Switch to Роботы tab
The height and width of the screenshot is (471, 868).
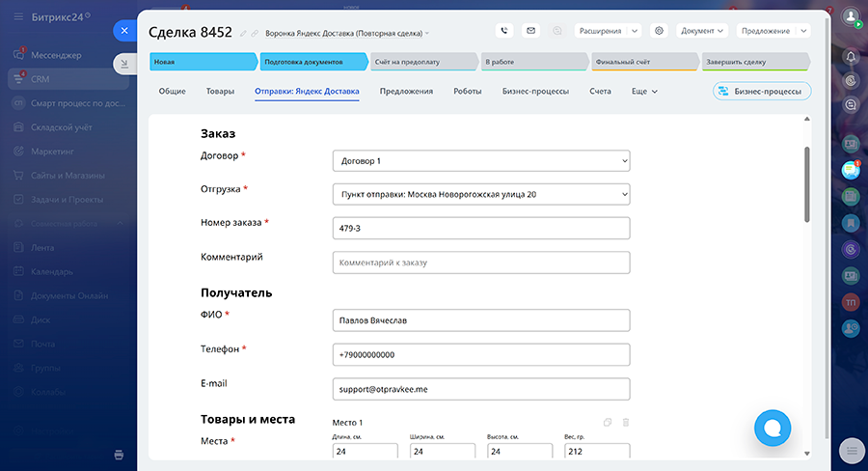[x=467, y=92]
